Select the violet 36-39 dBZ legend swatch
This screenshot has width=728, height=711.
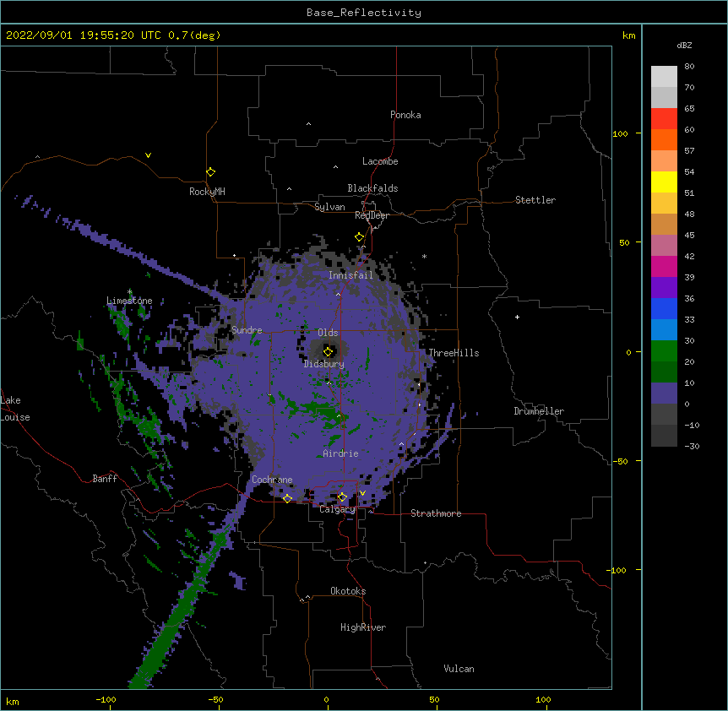coord(664,288)
